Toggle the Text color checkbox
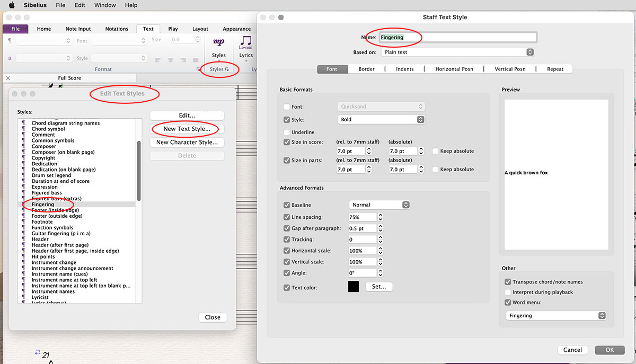The width and height of the screenshot is (636, 364). 287,288
